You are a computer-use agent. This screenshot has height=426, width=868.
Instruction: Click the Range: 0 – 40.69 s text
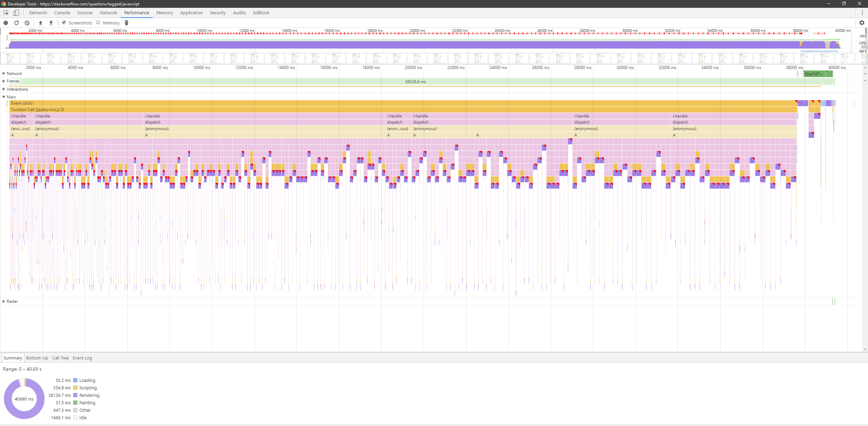(x=22, y=369)
